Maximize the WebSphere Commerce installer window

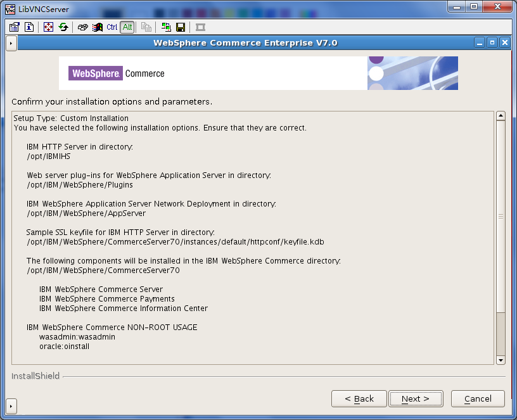pos(492,43)
